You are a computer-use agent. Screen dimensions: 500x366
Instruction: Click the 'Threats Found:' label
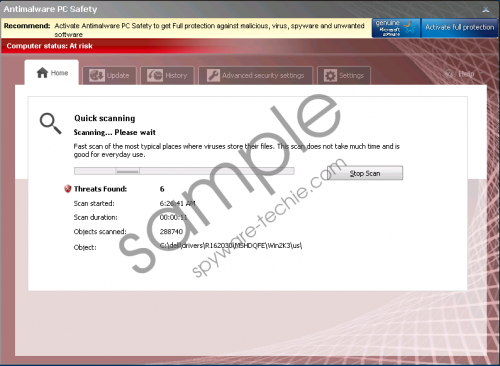[100, 189]
